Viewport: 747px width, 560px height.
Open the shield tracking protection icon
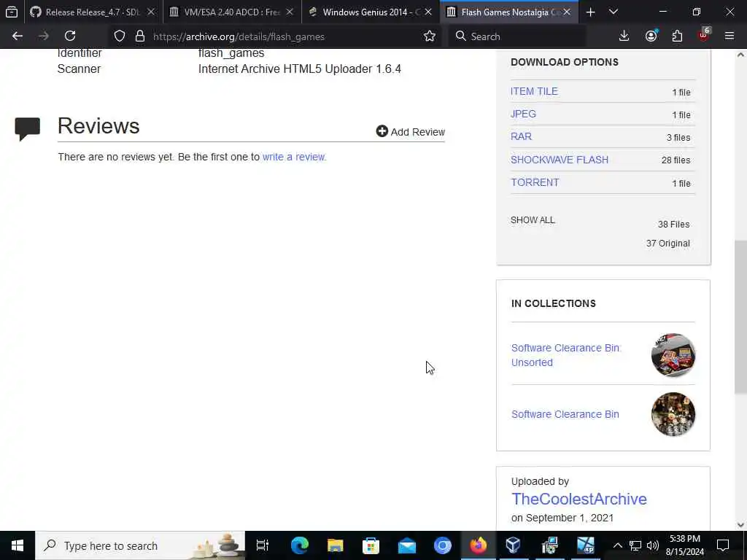point(120,36)
